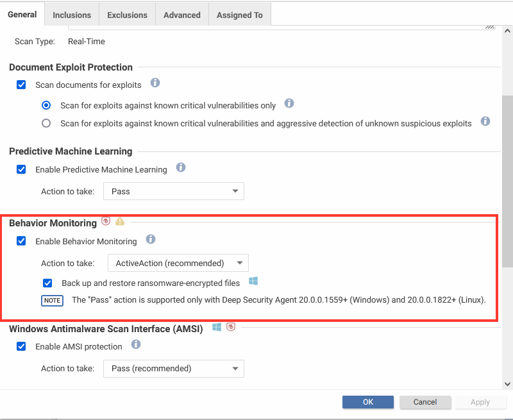Click Windows logo icon beside ransomware backup option
Screen dimensions: 513x420
pos(253,281)
